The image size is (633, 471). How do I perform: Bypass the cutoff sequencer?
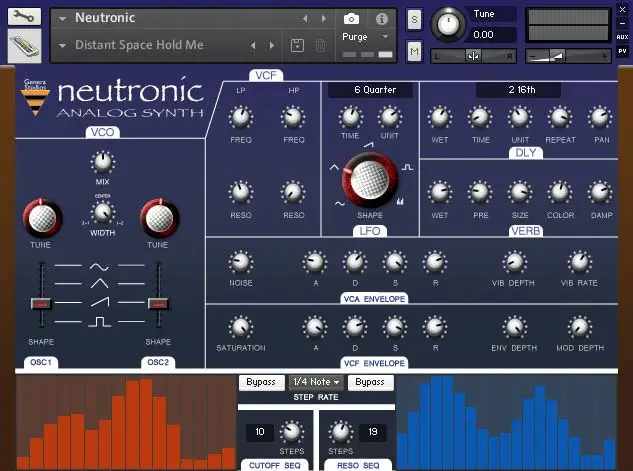pyautogui.click(x=261, y=382)
